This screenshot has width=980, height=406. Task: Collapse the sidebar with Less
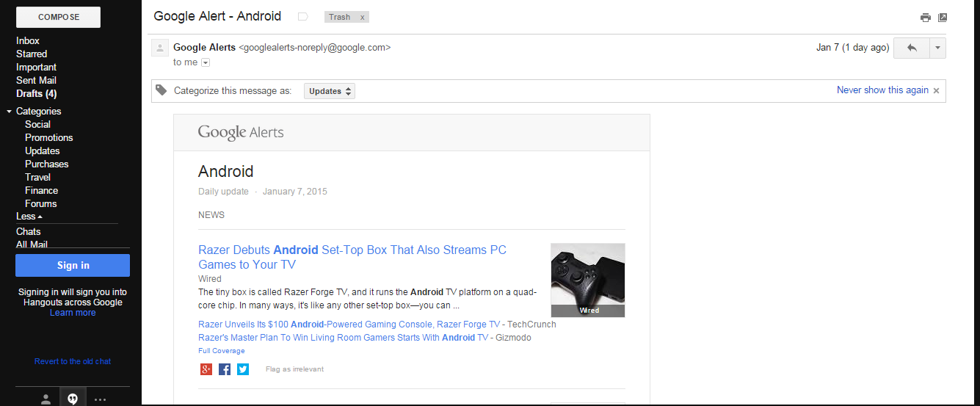point(29,217)
